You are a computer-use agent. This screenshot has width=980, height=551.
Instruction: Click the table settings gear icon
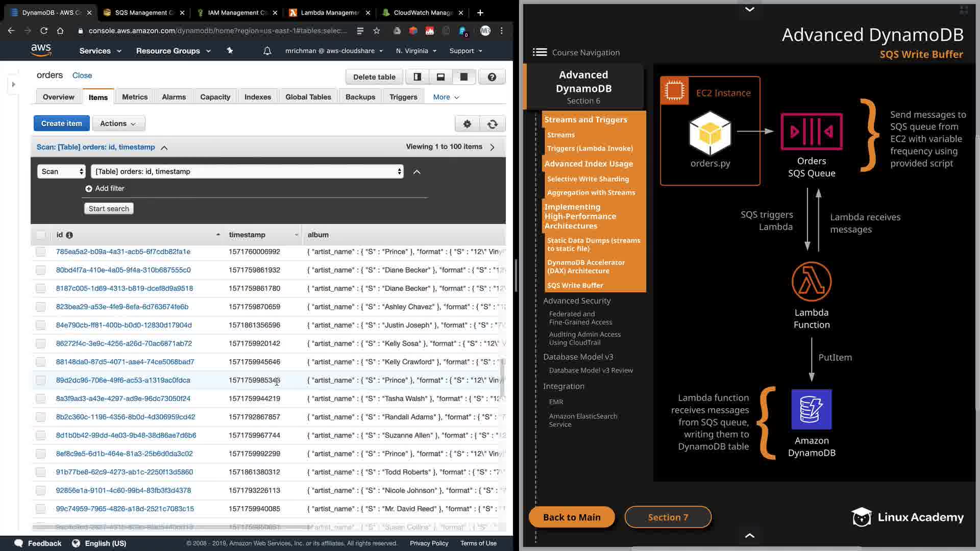pos(467,123)
